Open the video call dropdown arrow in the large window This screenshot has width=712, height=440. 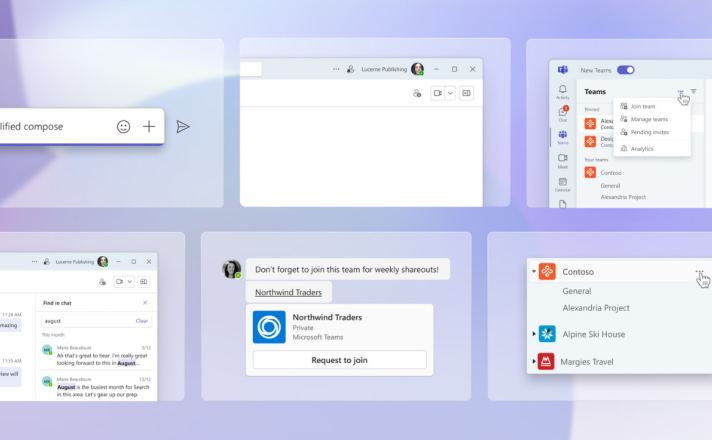450,93
